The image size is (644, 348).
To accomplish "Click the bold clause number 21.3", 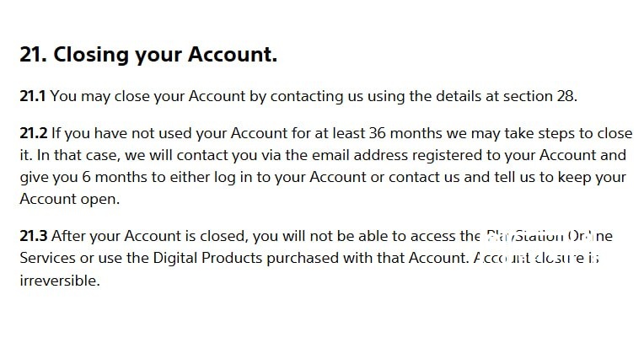I will click(34, 236).
